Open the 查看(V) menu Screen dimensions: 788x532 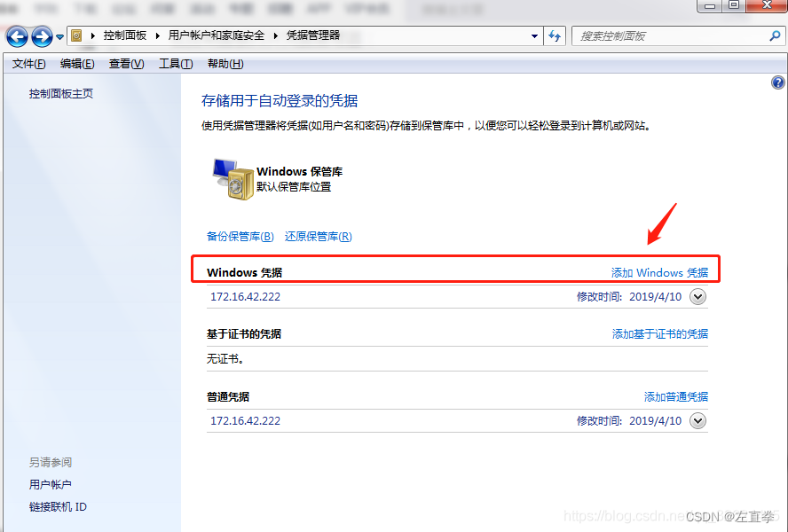(x=126, y=64)
